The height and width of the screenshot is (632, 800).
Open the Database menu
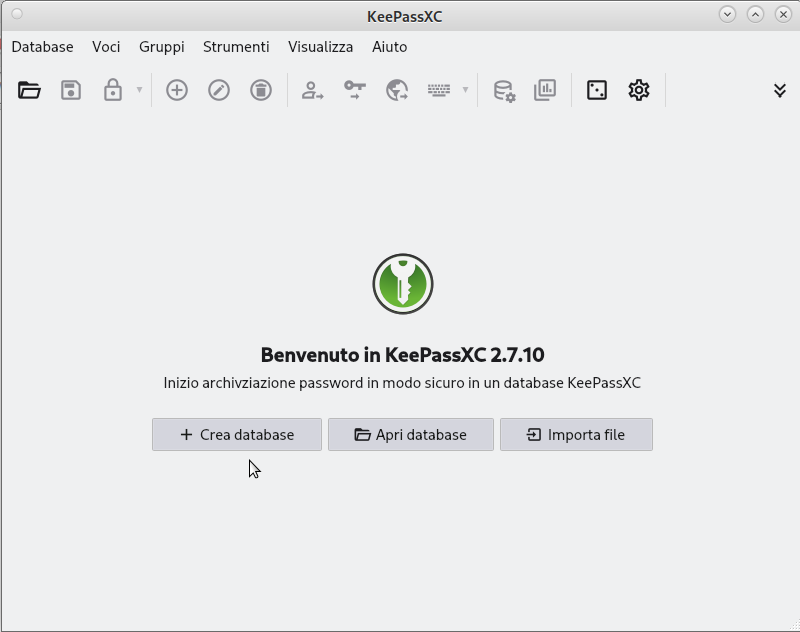pos(42,47)
